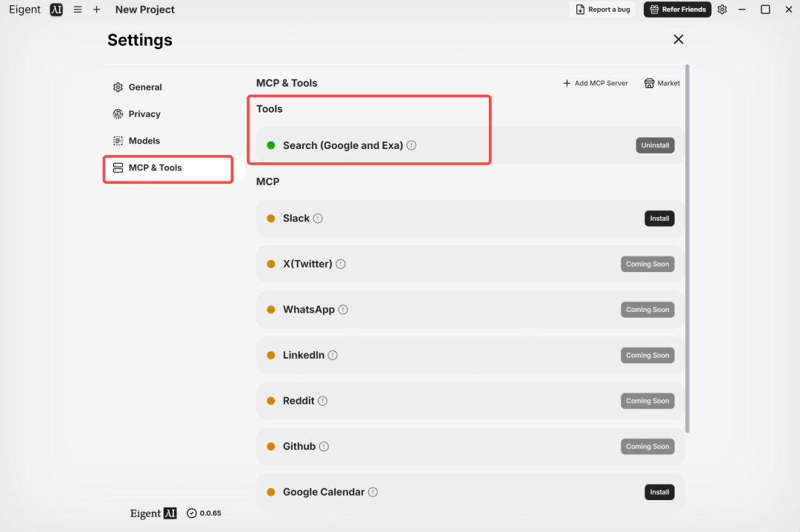Open the MCP Market
Viewport: 800px width, 532px height.
click(x=661, y=83)
